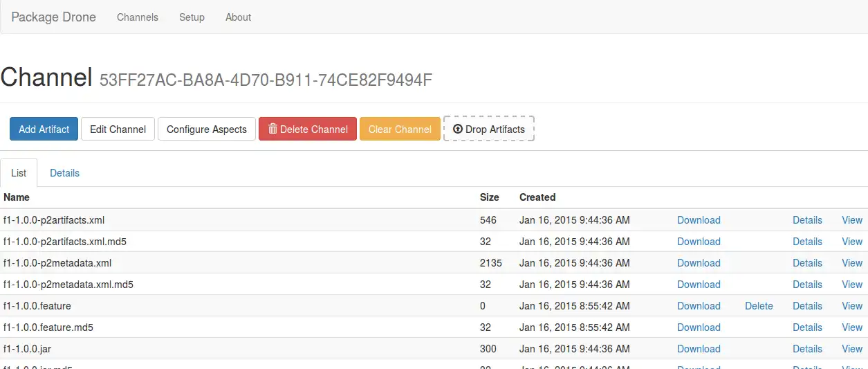
Task: Switch to the Details tab
Action: pyautogui.click(x=64, y=173)
